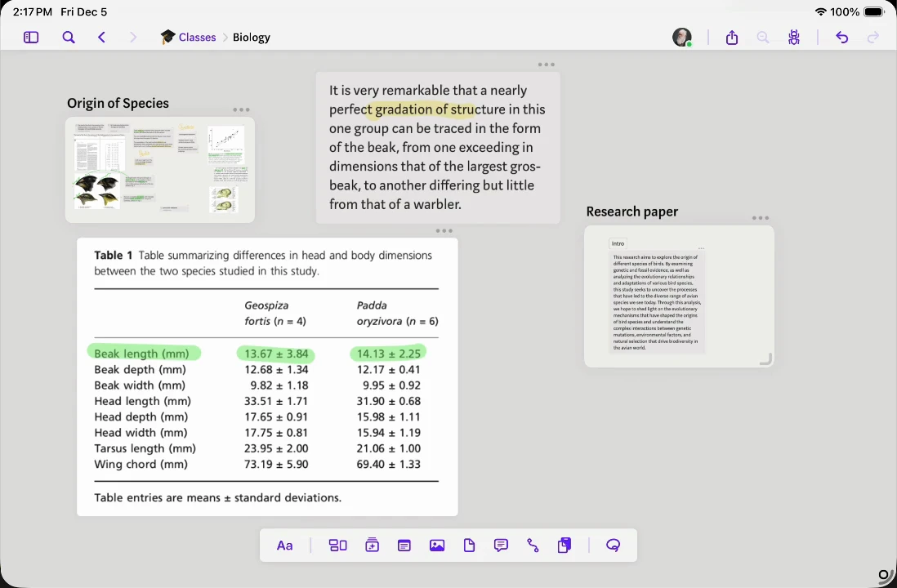Undo the last action
This screenshot has width=897, height=588.
click(x=841, y=38)
